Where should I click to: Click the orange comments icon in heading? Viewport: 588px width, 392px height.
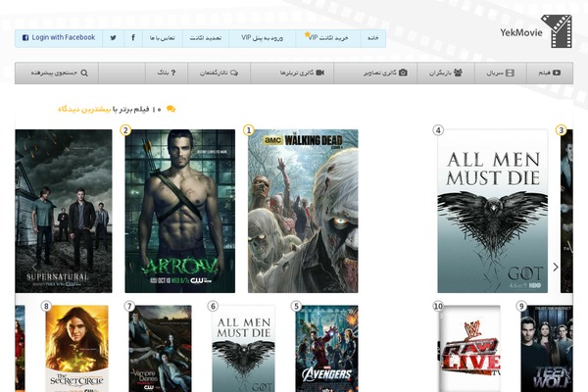(x=171, y=109)
